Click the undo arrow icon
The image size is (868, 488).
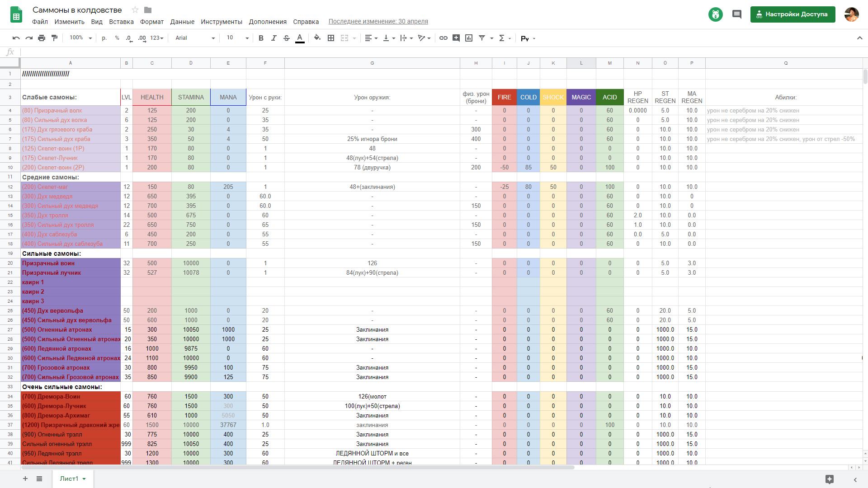point(16,38)
